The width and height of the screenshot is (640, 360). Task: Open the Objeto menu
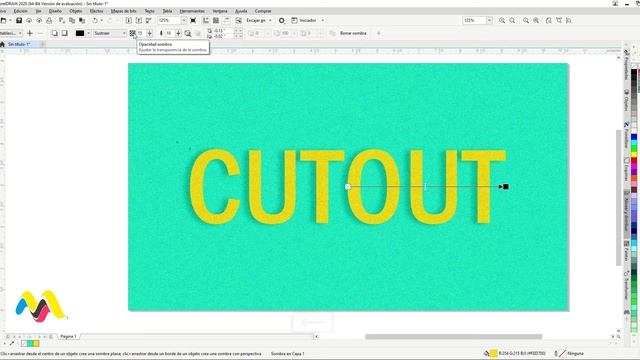(x=76, y=11)
